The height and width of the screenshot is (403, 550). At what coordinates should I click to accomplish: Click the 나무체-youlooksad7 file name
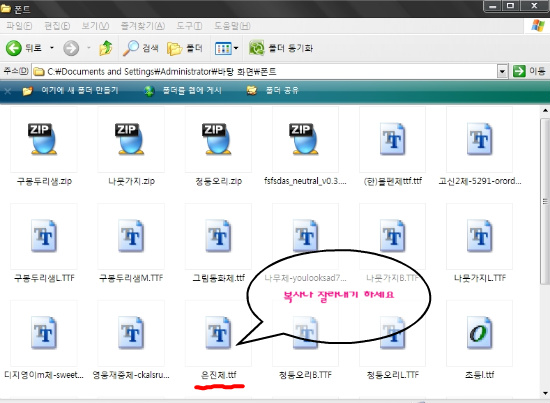click(x=305, y=278)
